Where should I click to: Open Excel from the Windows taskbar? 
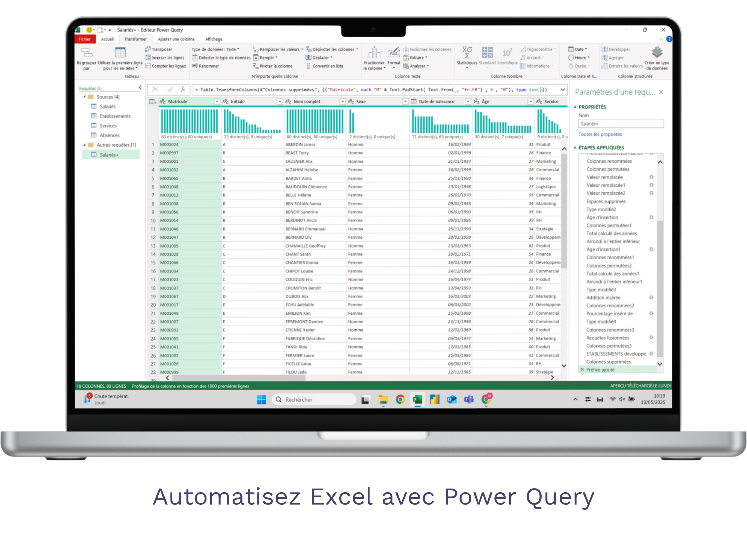click(418, 400)
